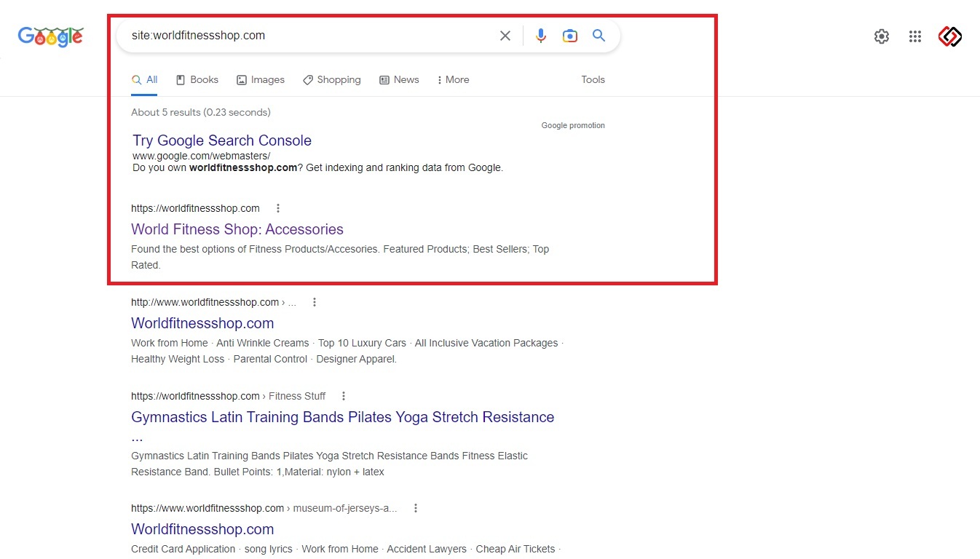
Task: Switch to the Images tab
Action: [x=261, y=80]
